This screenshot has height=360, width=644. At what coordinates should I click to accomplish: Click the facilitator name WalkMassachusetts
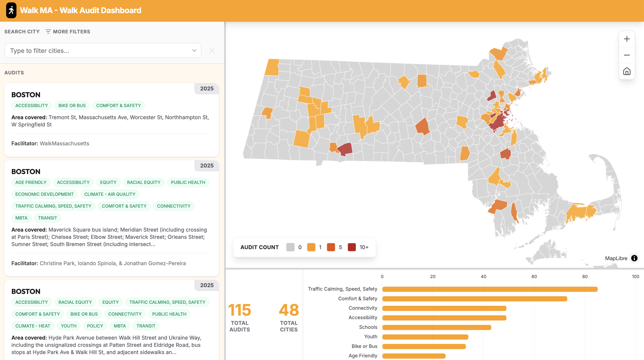[64, 143]
